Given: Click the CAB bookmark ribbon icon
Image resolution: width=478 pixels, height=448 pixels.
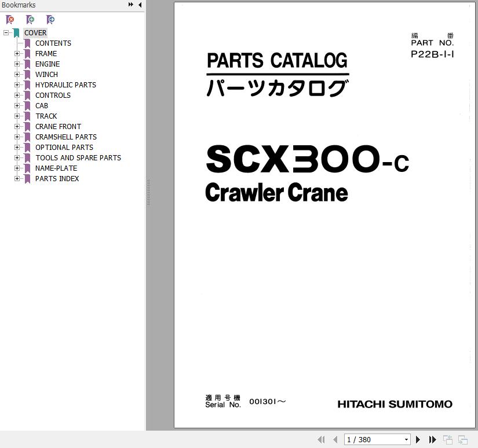Looking at the screenshot, I should [27, 106].
